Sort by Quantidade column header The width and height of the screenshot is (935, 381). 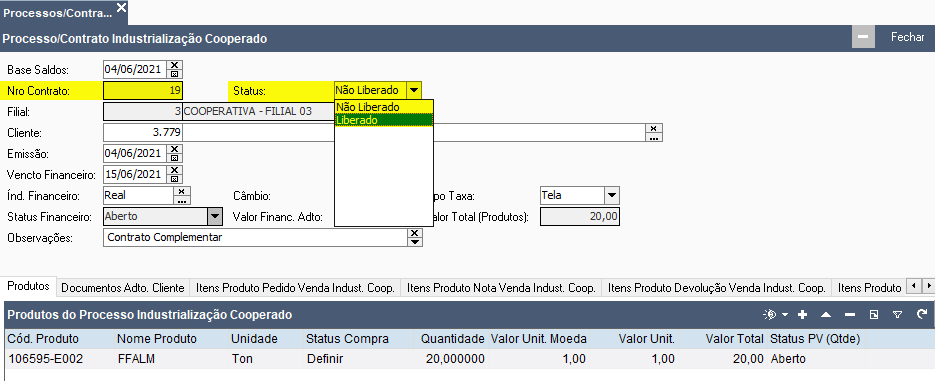click(x=453, y=339)
